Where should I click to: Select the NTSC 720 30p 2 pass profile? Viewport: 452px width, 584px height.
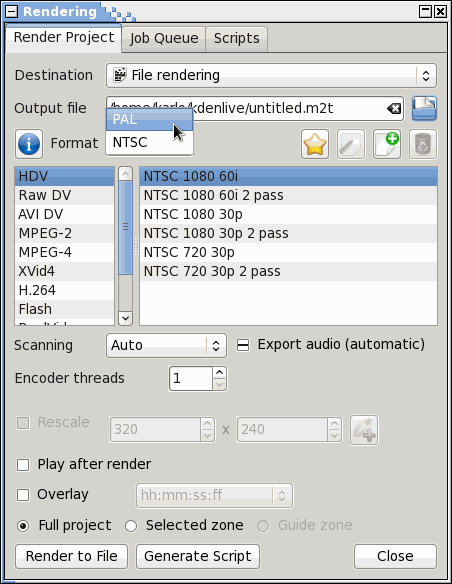coord(289,272)
